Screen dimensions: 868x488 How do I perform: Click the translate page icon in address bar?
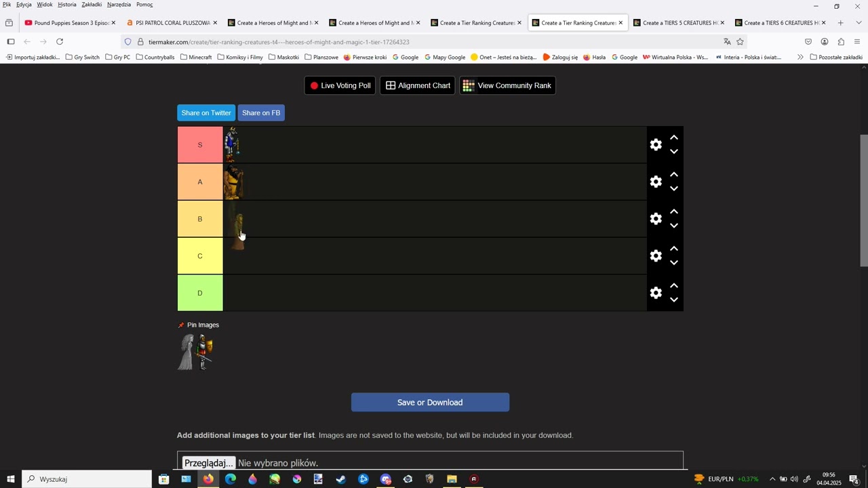[x=727, y=42]
